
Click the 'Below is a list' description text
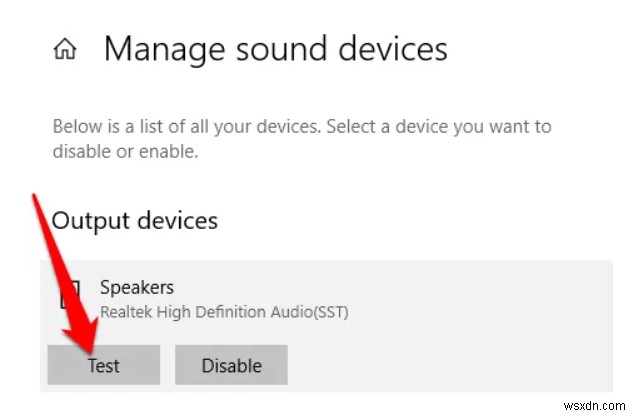[301, 127]
